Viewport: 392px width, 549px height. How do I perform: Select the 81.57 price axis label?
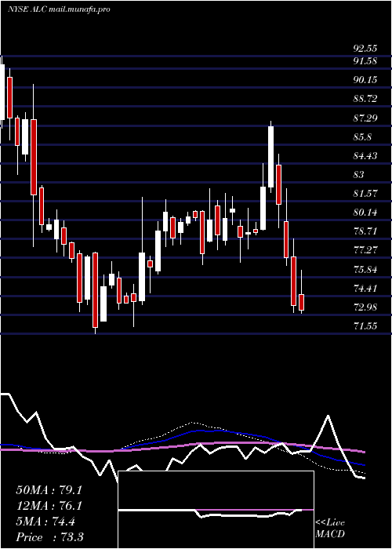[x=365, y=193]
